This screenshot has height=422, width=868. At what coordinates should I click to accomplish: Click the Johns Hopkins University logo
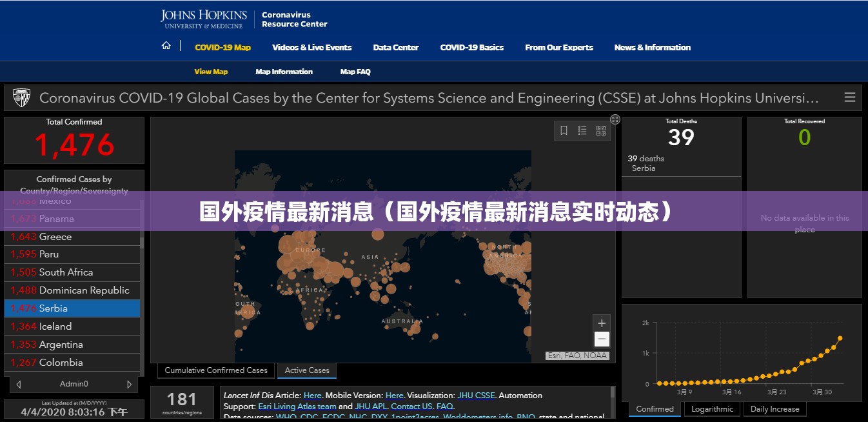203,19
